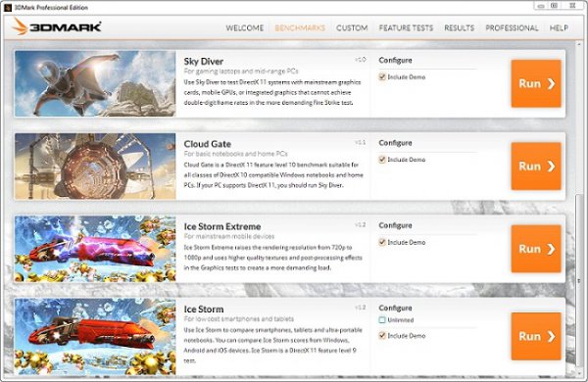588x382 pixels.
Task: Minimize the 3DMark window
Action: (540, 6)
